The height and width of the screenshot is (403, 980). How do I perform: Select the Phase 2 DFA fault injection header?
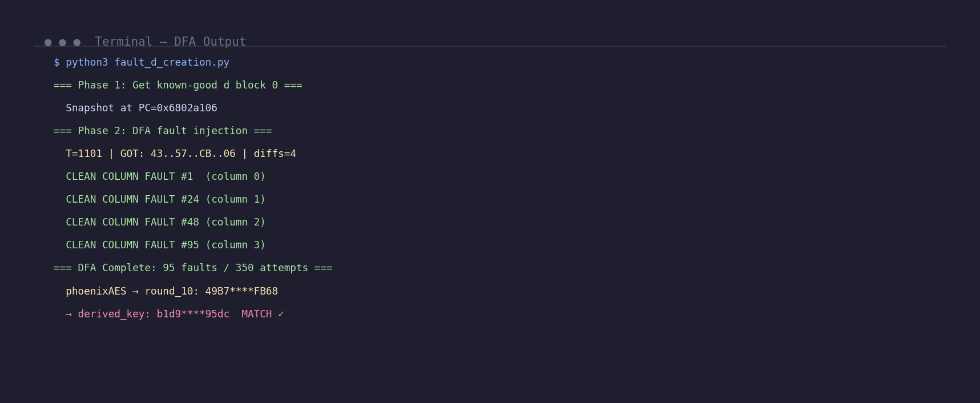click(x=163, y=131)
